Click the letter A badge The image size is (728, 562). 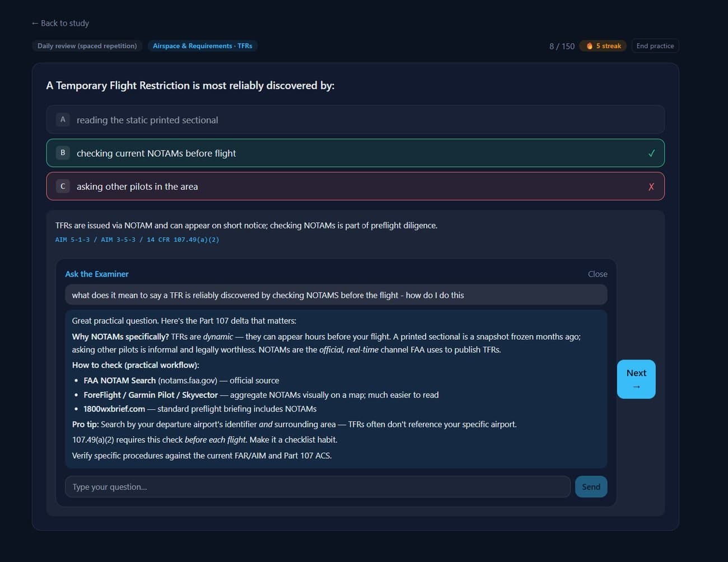pyautogui.click(x=63, y=119)
